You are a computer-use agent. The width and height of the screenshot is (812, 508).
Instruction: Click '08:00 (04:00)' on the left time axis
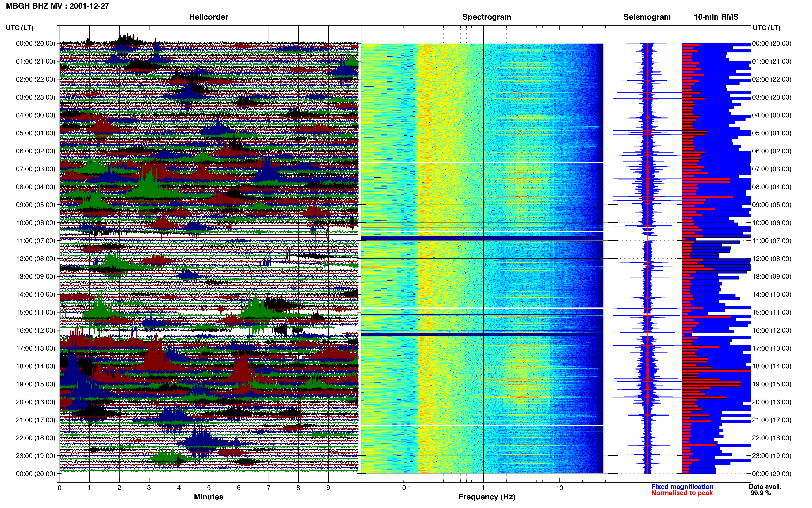[x=35, y=187]
